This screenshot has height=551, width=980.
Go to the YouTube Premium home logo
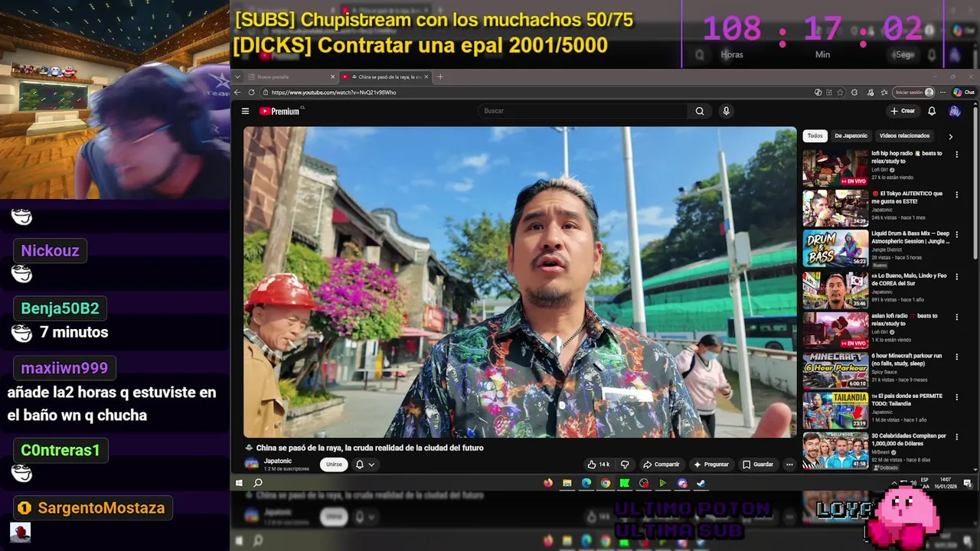click(279, 111)
